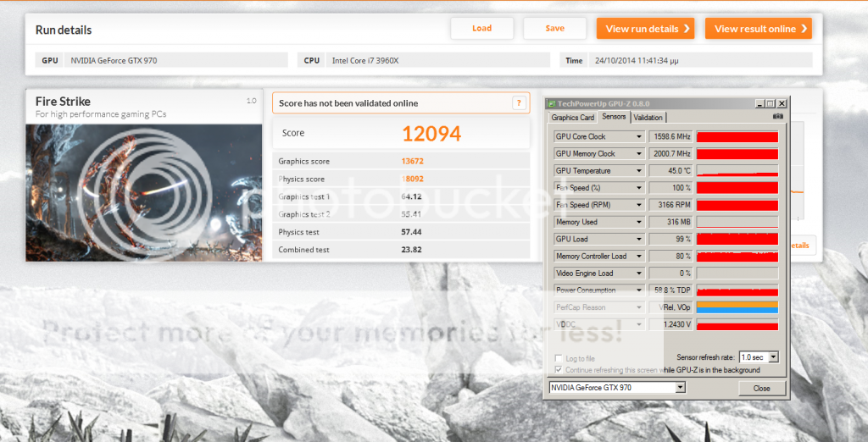868x442 pixels.
Task: Click the Load button
Action: coord(481,29)
